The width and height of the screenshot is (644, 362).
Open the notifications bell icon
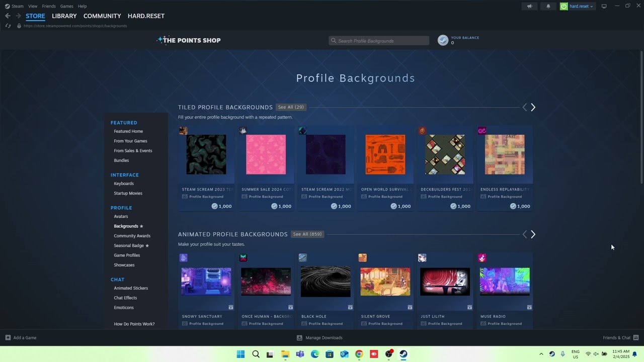click(548, 6)
